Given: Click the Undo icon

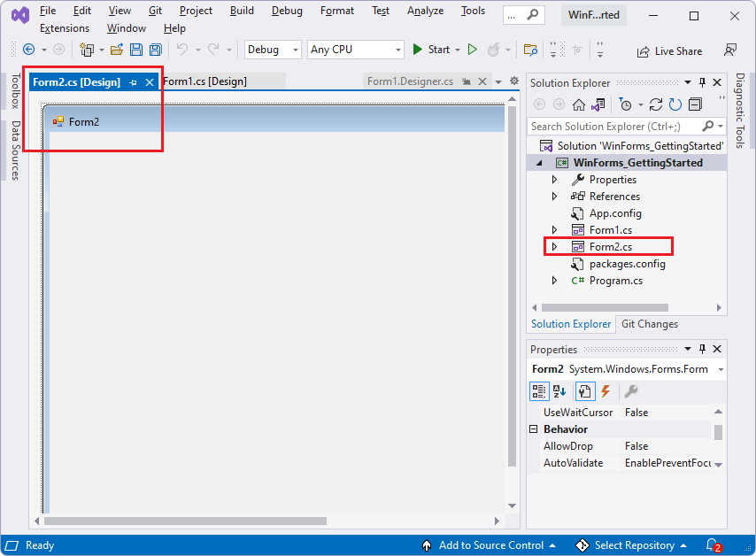Looking at the screenshot, I should click(182, 50).
